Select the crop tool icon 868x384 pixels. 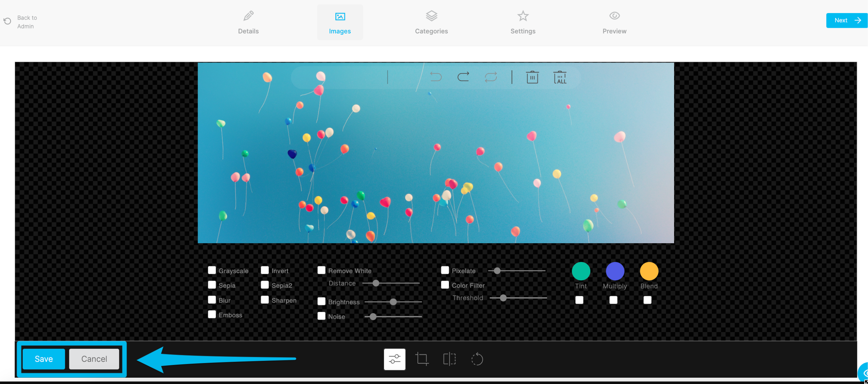422,359
